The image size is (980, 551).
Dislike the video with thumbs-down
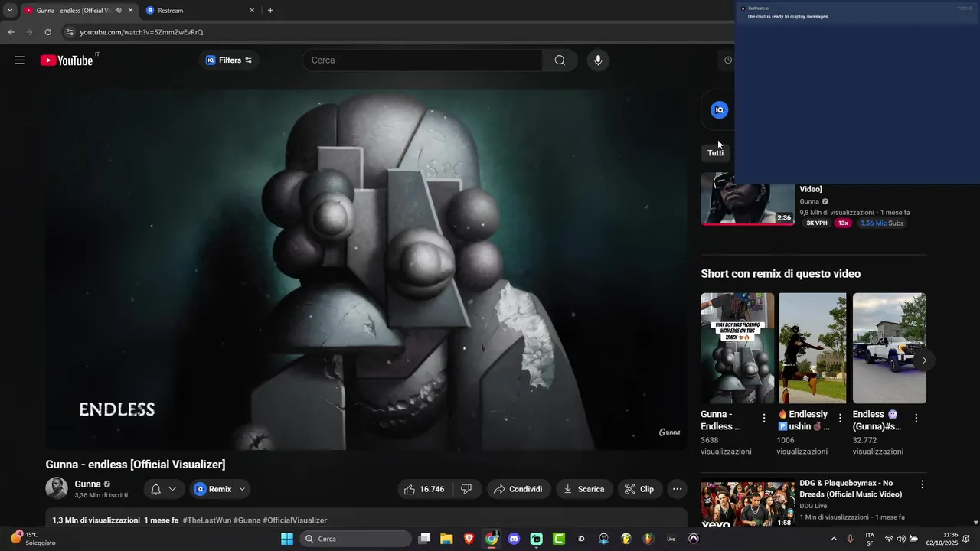[x=466, y=489]
